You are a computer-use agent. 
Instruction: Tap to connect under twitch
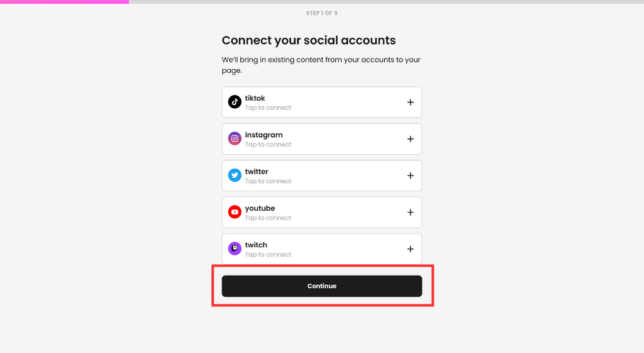268,254
